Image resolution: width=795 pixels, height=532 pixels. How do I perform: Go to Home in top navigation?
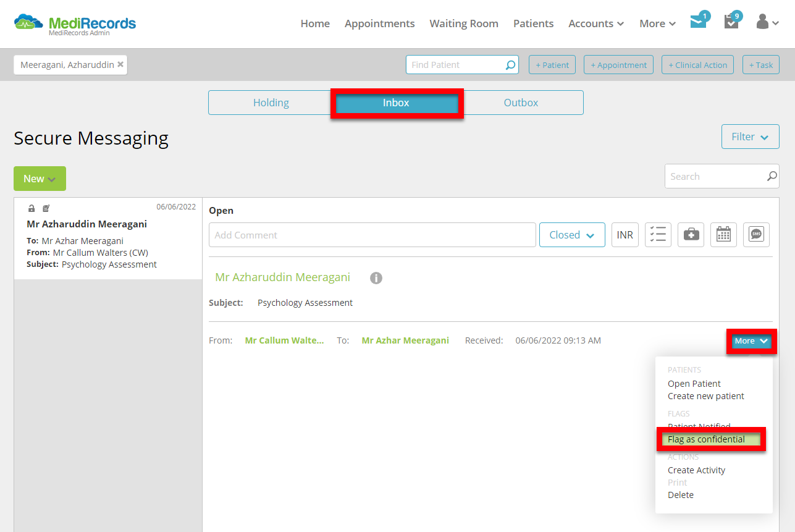[x=315, y=23]
